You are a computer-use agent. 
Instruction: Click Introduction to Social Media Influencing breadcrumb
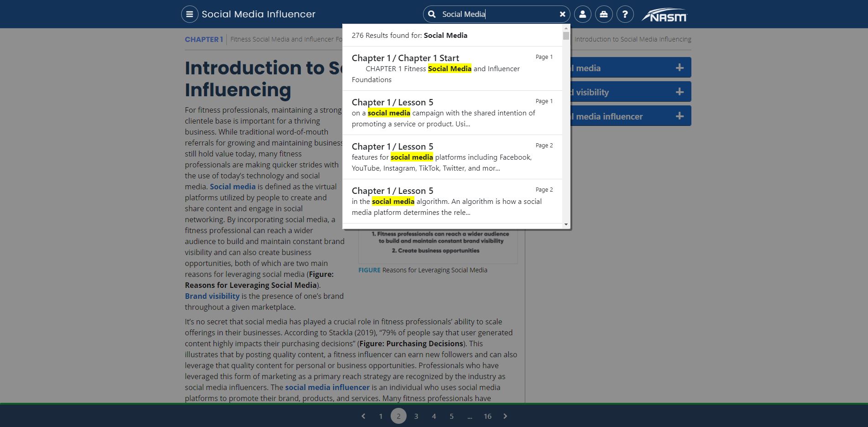coord(633,39)
